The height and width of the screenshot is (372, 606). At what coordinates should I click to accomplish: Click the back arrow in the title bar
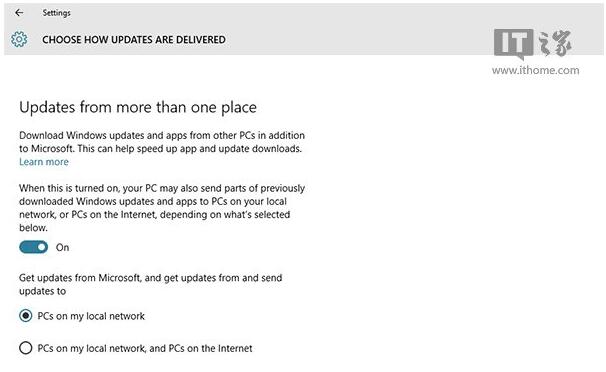tap(19, 13)
